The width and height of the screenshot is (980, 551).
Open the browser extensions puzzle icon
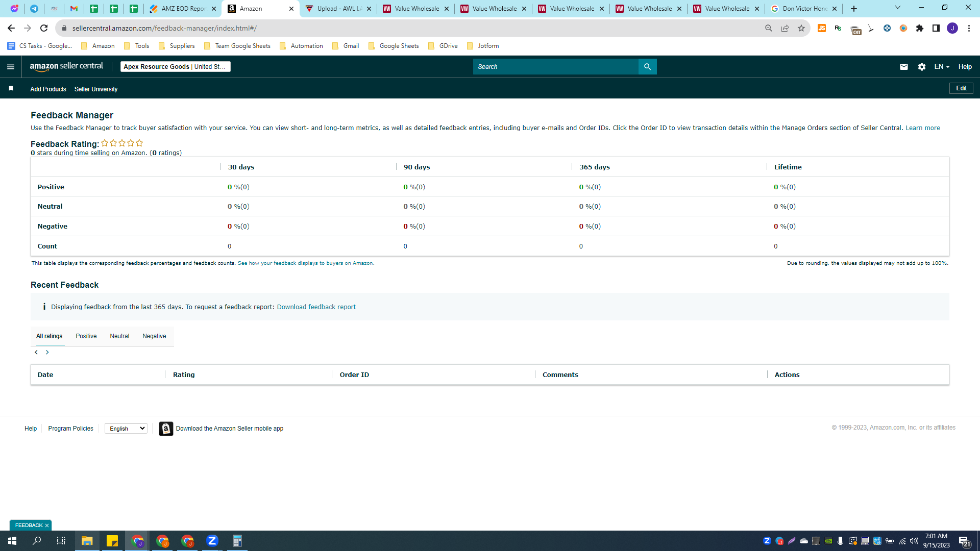(920, 28)
